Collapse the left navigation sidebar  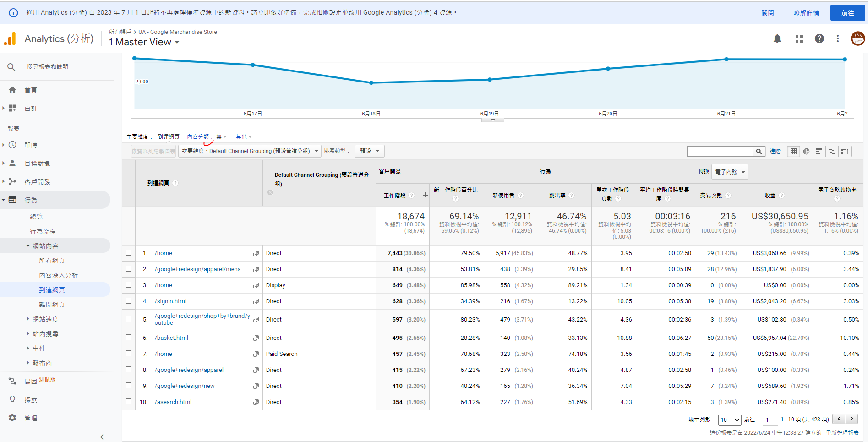tap(102, 437)
